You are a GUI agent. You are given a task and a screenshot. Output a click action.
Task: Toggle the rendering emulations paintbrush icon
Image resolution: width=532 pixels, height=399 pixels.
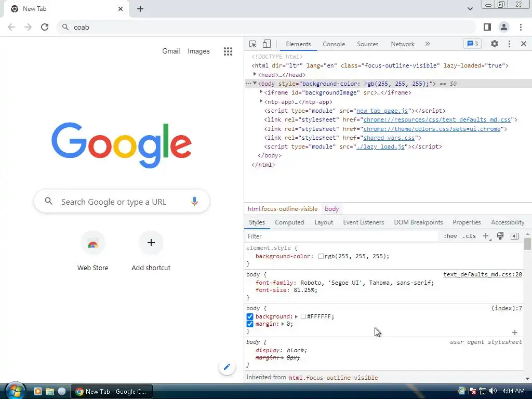[500, 236]
